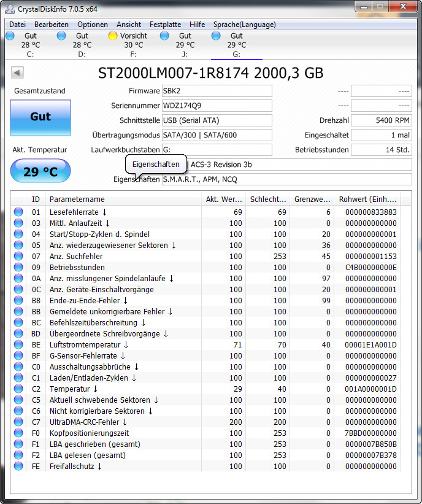Open the Datei menu
422x504 pixels.
pos(17,25)
